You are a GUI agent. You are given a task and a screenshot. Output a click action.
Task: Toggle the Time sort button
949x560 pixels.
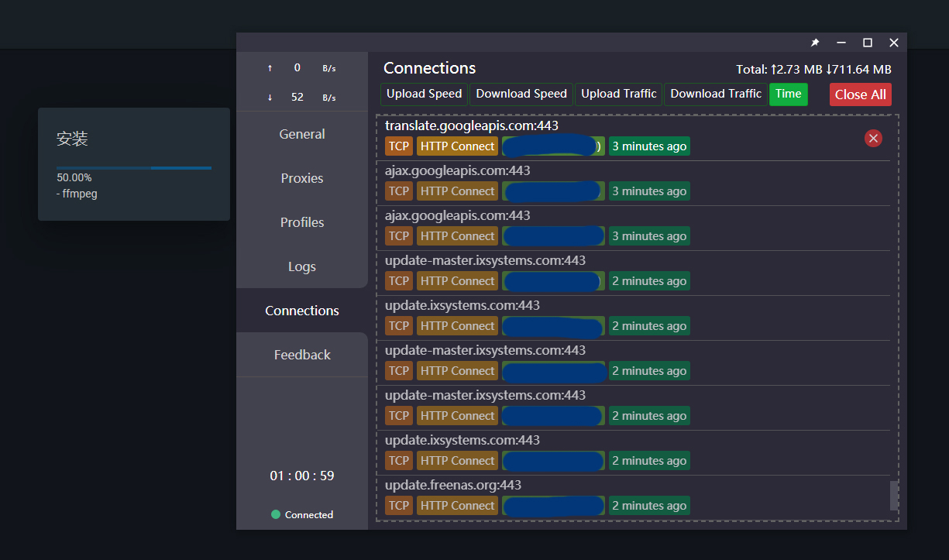(789, 94)
